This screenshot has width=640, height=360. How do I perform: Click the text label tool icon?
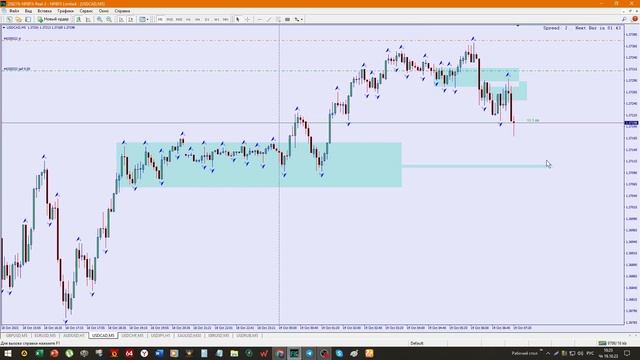(x=287, y=19)
